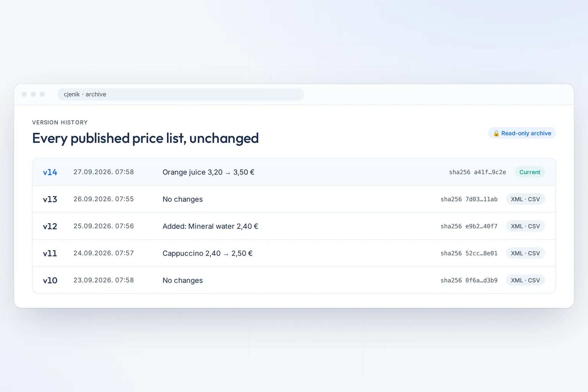Viewport: 588px width, 392px height.
Task: Click the green Current badge on v14
Action: click(530, 172)
